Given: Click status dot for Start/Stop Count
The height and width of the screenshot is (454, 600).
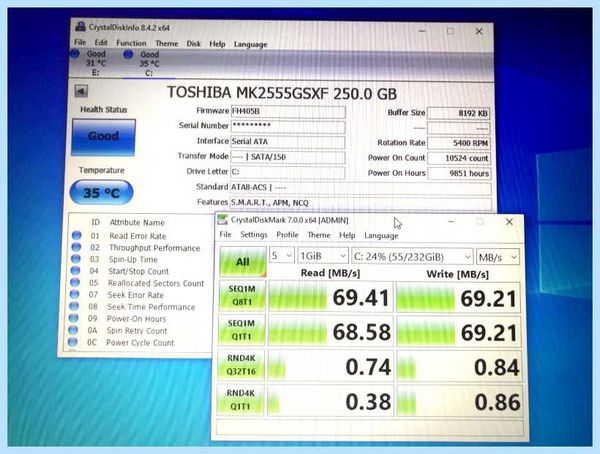Looking at the screenshot, I should tap(75, 271).
